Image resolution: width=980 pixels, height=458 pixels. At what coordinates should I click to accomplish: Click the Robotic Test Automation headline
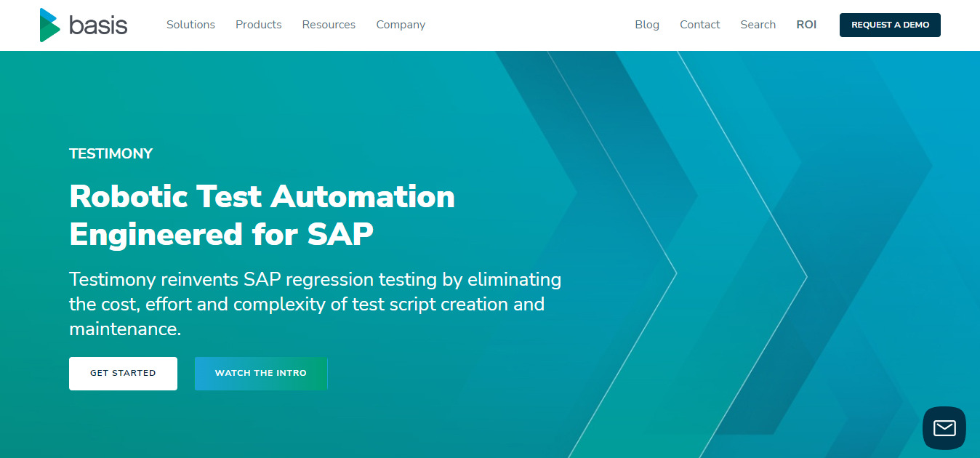[262, 197]
